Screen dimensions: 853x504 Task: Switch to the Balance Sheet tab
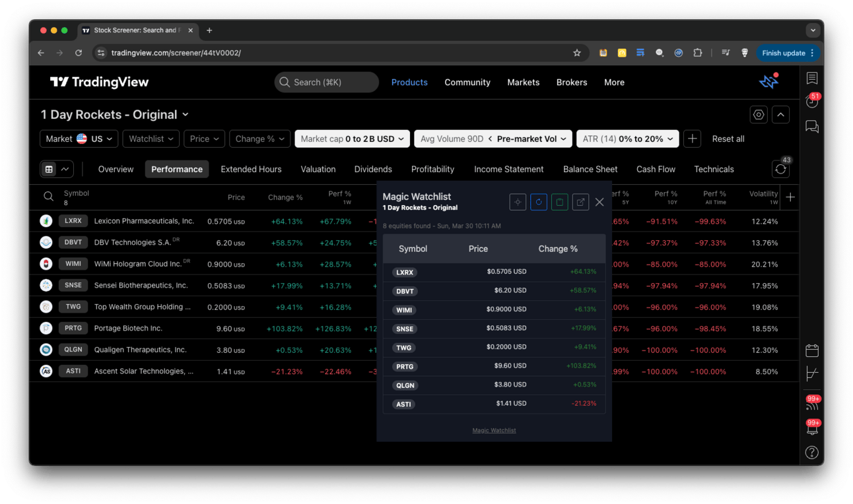click(590, 169)
